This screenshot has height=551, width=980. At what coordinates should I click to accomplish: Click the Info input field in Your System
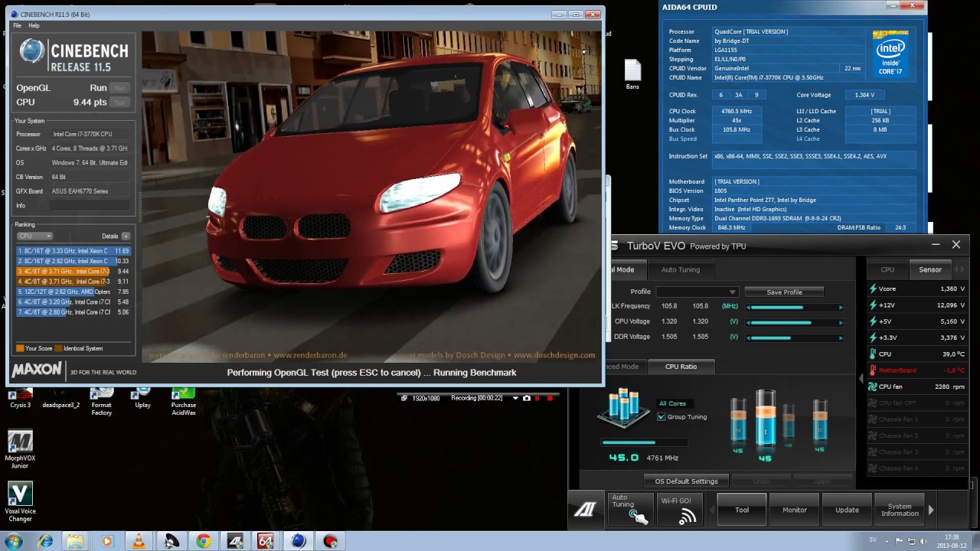click(90, 205)
